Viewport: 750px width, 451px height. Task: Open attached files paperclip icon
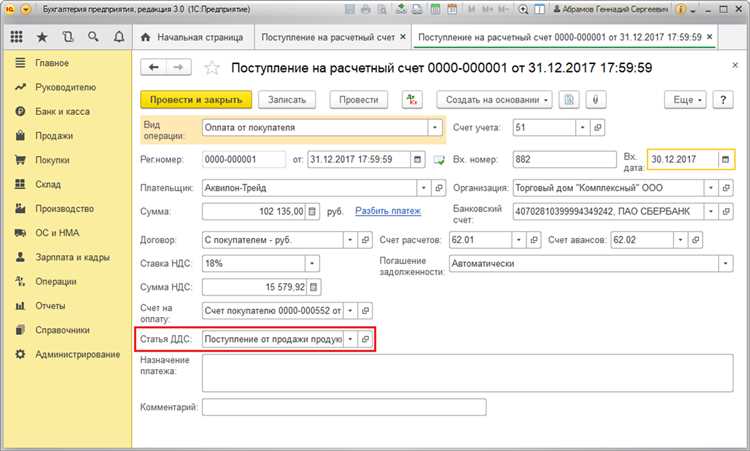[x=596, y=100]
